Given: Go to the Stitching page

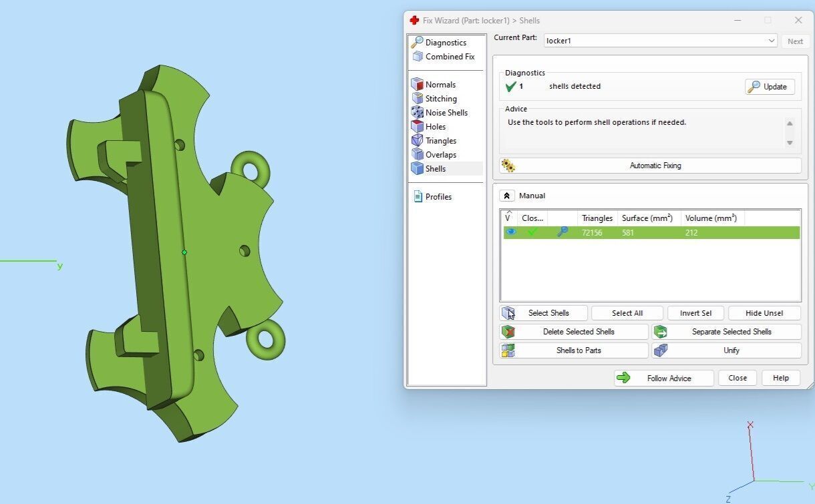Looking at the screenshot, I should 441,99.
